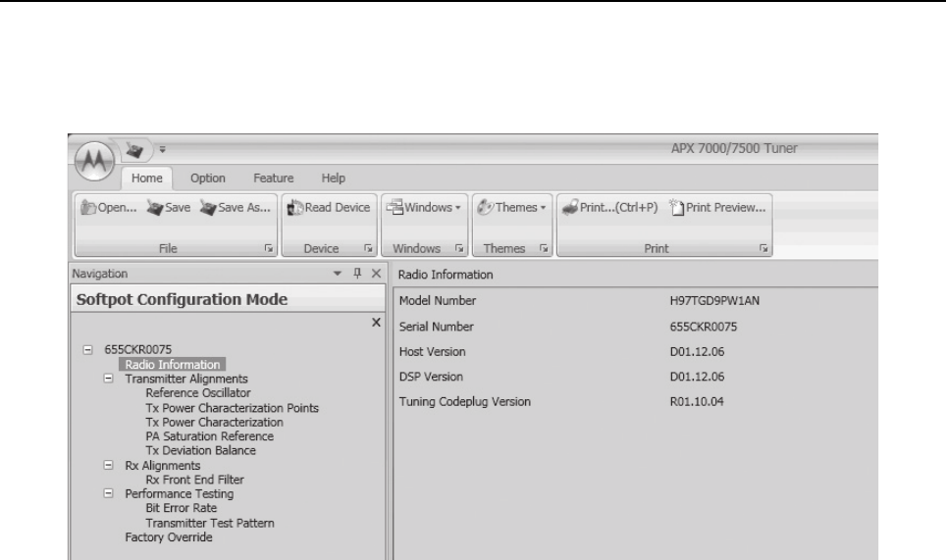This screenshot has height=560, width=946.
Task: Switch to the Home ribbon tab
Action: tap(146, 178)
